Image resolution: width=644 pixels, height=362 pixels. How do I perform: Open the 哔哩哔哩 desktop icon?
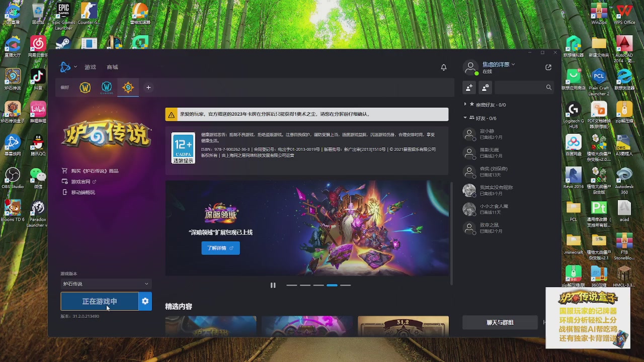[38, 112]
